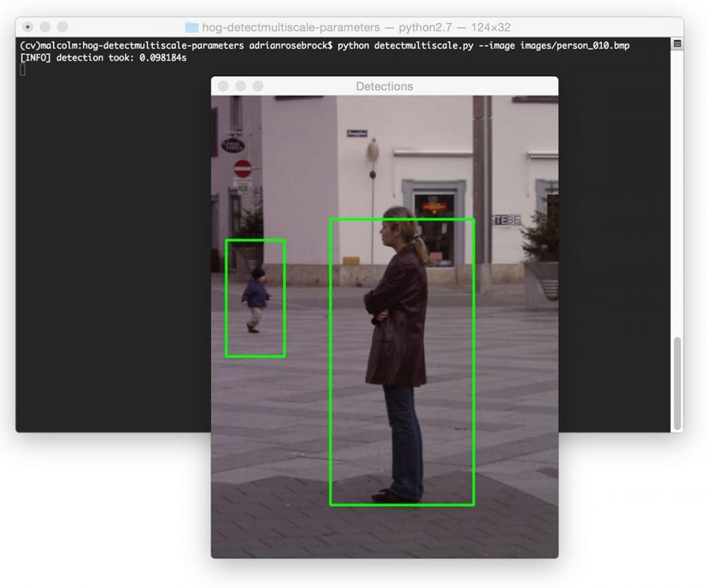This screenshot has width=707, height=588.
Task: Click the detection took 0.098184s output line
Action: coord(103,58)
